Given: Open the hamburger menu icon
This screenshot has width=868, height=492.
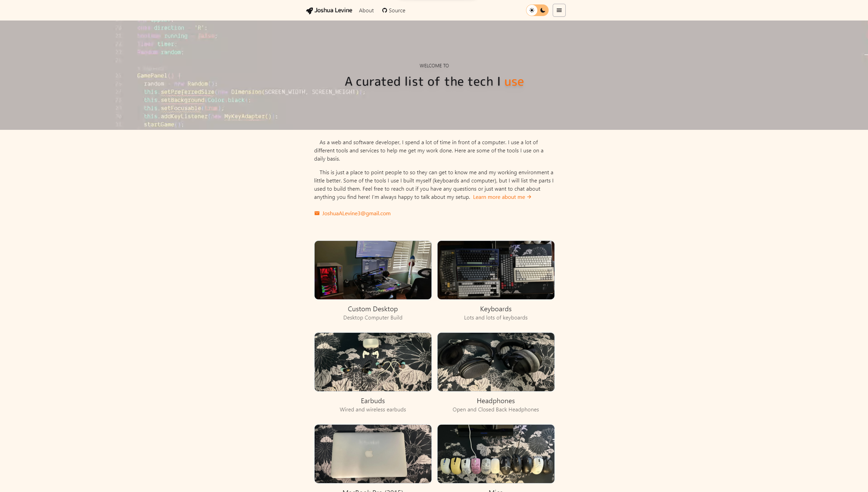Looking at the screenshot, I should [559, 10].
